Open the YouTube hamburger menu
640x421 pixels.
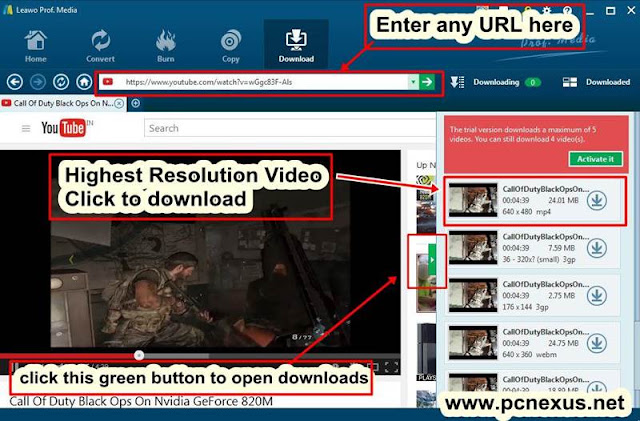pos(26,129)
